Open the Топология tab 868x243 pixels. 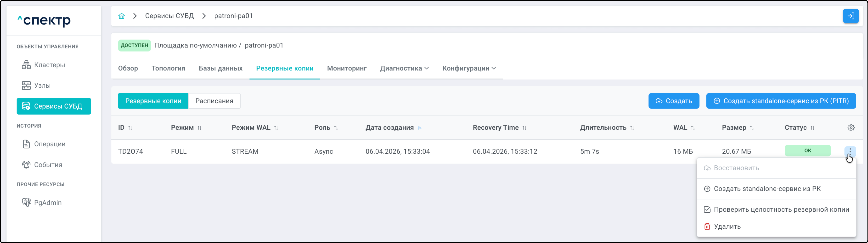pos(168,68)
